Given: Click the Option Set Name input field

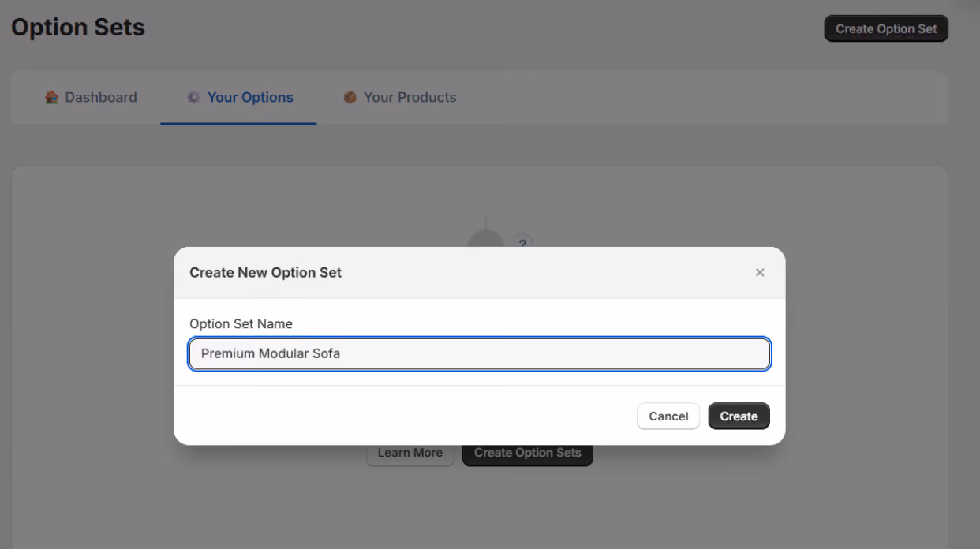Looking at the screenshot, I should 480,353.
